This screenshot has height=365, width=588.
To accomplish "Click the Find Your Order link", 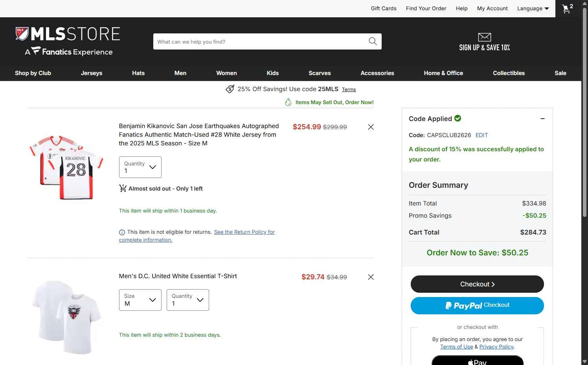I will pyautogui.click(x=426, y=8).
